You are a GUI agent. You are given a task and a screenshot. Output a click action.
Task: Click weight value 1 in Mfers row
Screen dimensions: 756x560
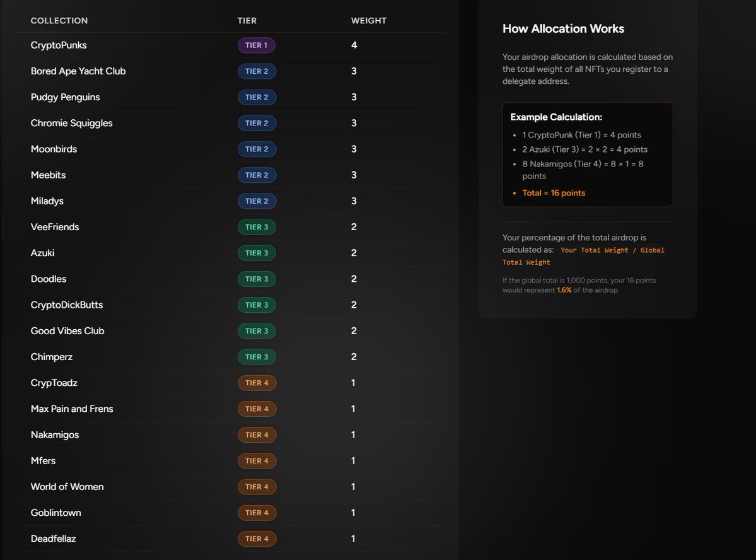354,461
